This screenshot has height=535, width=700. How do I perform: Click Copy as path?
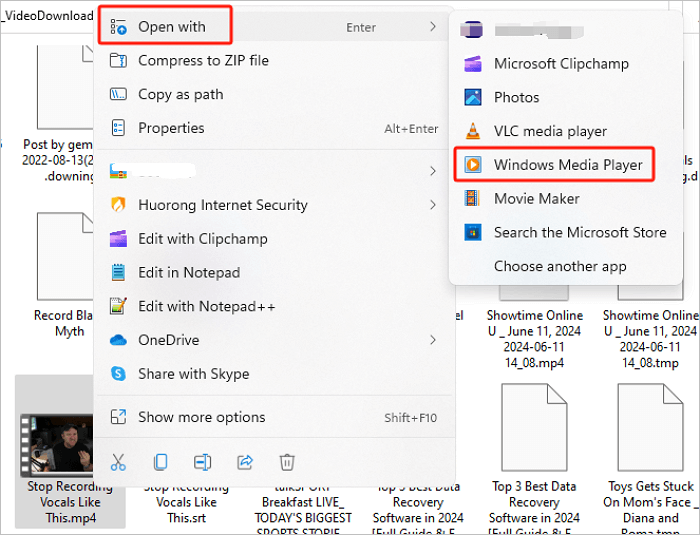[180, 94]
